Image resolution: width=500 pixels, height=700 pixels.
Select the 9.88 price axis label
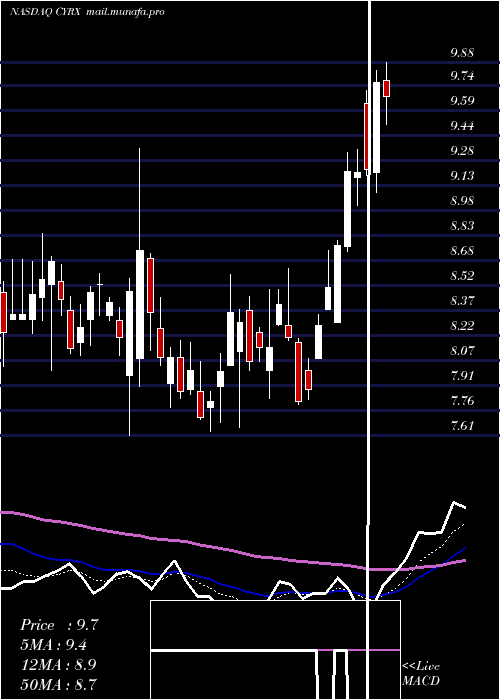point(462,53)
